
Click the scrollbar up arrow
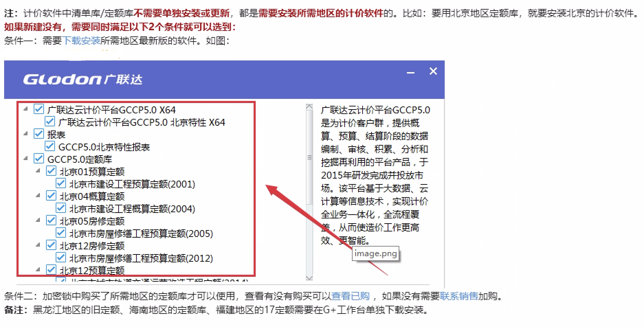309,107
